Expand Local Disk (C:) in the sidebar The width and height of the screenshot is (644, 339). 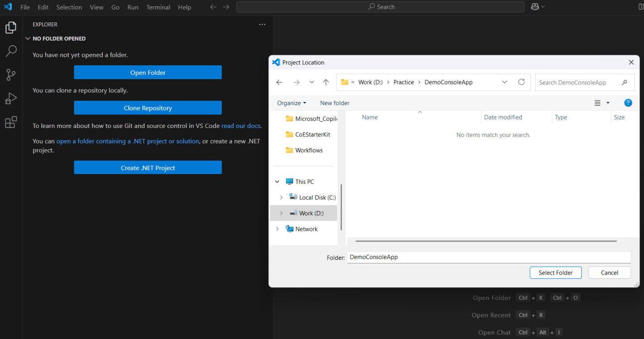pyautogui.click(x=281, y=197)
